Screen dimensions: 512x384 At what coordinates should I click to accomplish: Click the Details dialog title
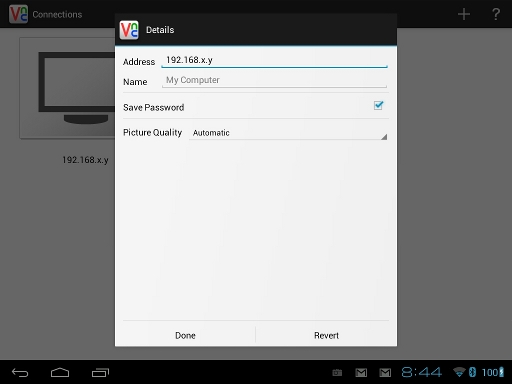point(160,30)
